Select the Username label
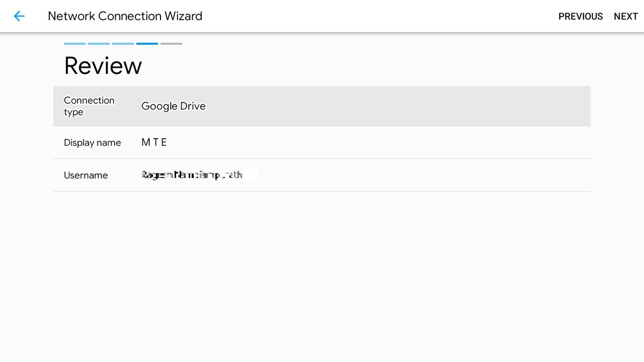Screen dimensions: 644x362 click(86, 175)
